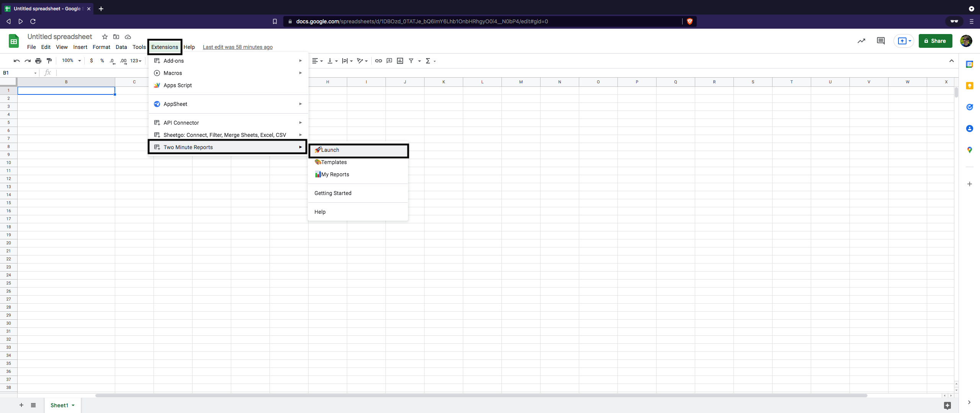Screen dimensions: 980x413
Task: Show the all sheets list
Action: point(33,405)
